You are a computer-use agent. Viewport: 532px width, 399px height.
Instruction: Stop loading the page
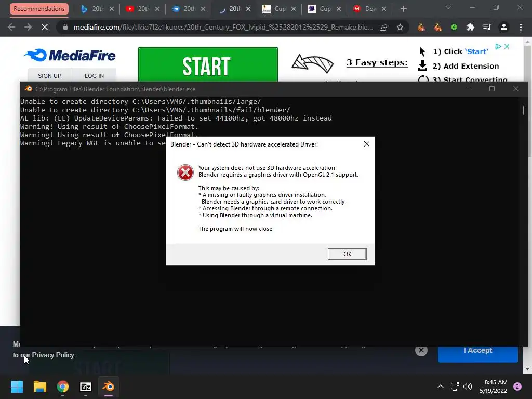45,27
